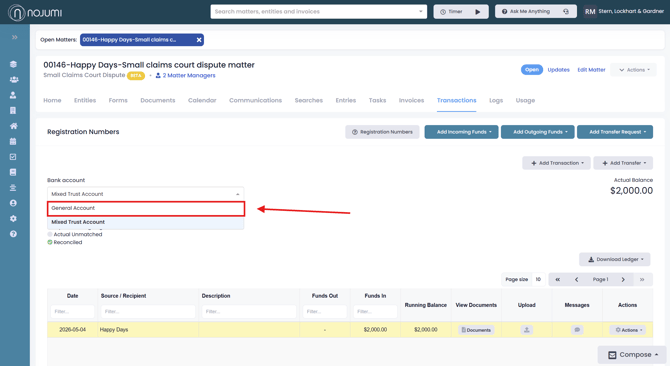Click the Registration Numbers button
The width and height of the screenshot is (670, 366).
click(382, 132)
